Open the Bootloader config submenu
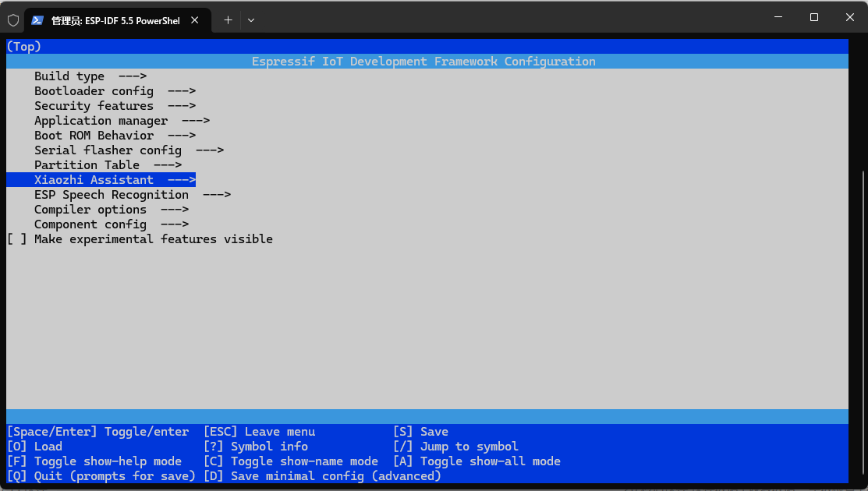Image resolution: width=868 pixels, height=491 pixels. pos(115,91)
